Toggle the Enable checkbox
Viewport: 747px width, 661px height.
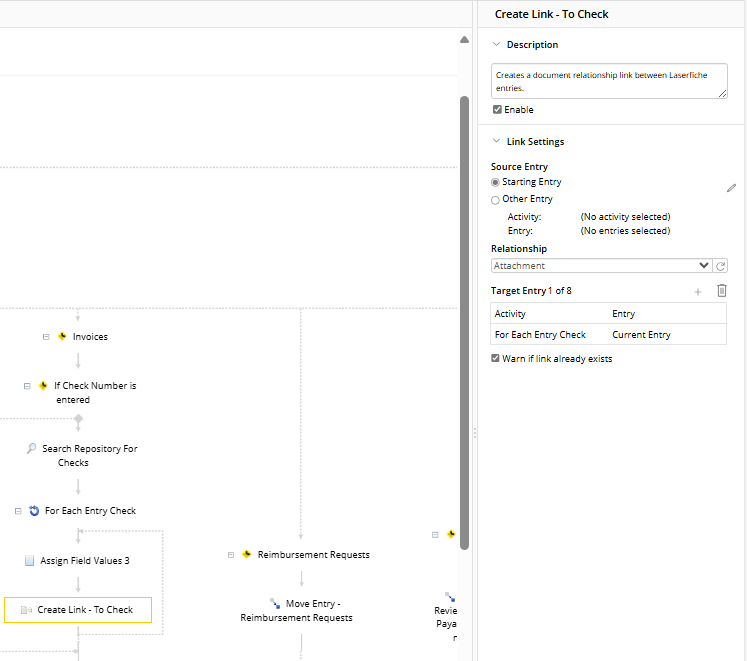click(x=497, y=110)
